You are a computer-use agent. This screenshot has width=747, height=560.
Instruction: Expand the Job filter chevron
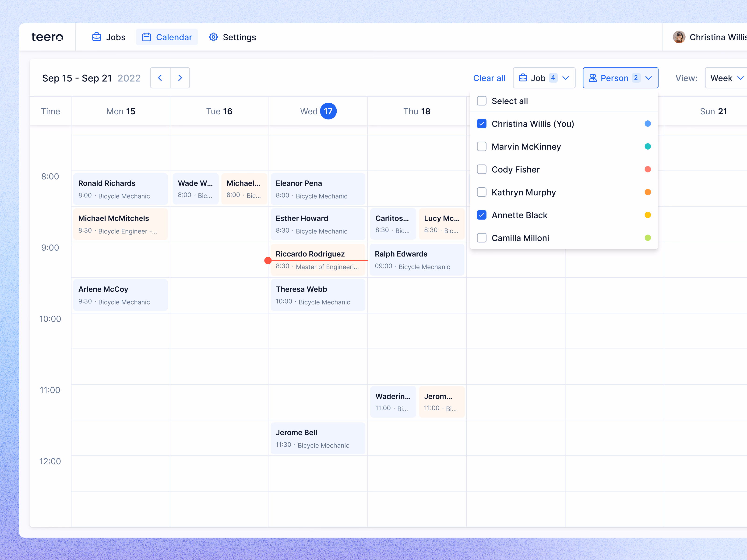coord(566,78)
